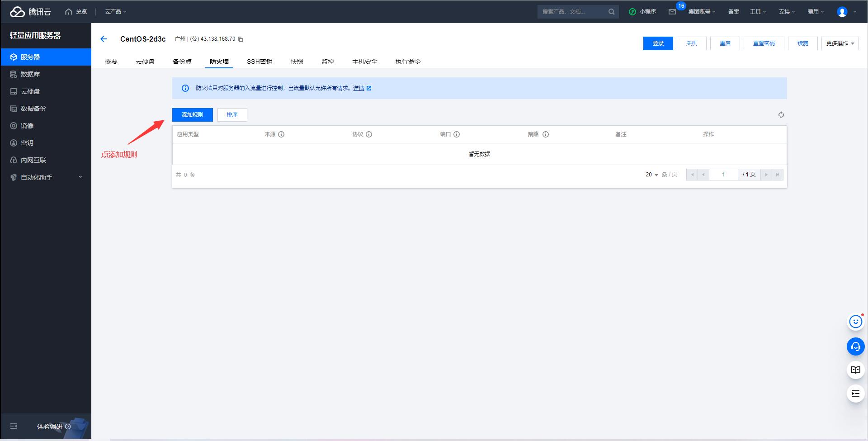The width and height of the screenshot is (868, 441).
Task: Click the 添加规则 button
Action: [192, 115]
